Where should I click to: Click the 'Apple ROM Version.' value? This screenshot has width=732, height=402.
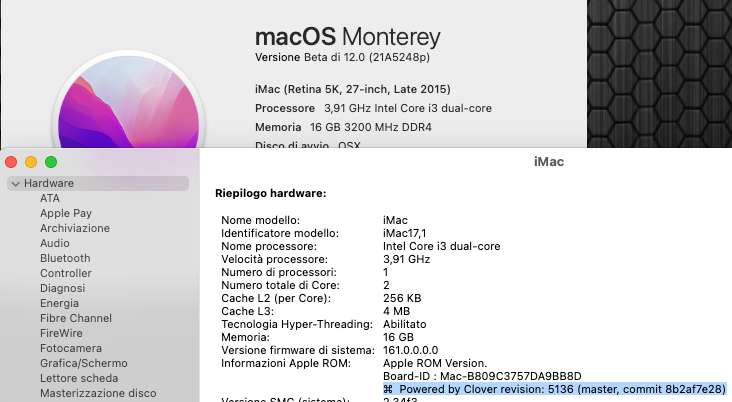click(435, 363)
